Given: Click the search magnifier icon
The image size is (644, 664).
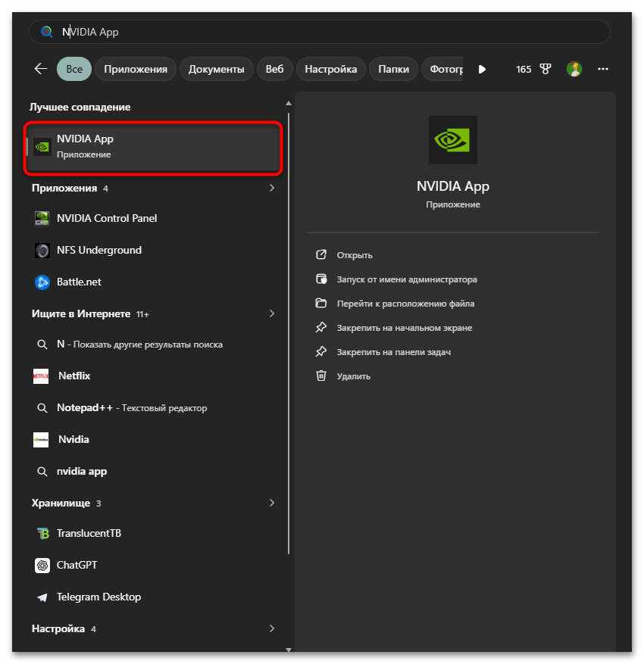Looking at the screenshot, I should 47,32.
